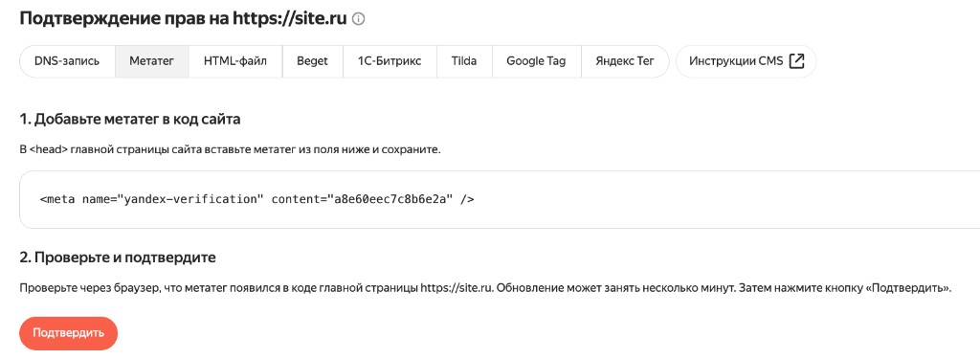Switch to the 1С-Битрикс tab
980x359 pixels.
[390, 61]
